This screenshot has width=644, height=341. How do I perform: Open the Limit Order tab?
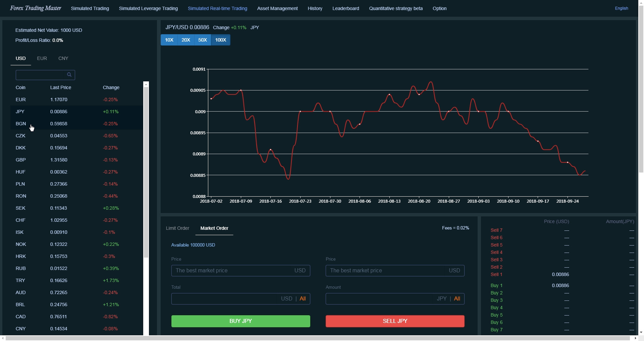tap(177, 228)
